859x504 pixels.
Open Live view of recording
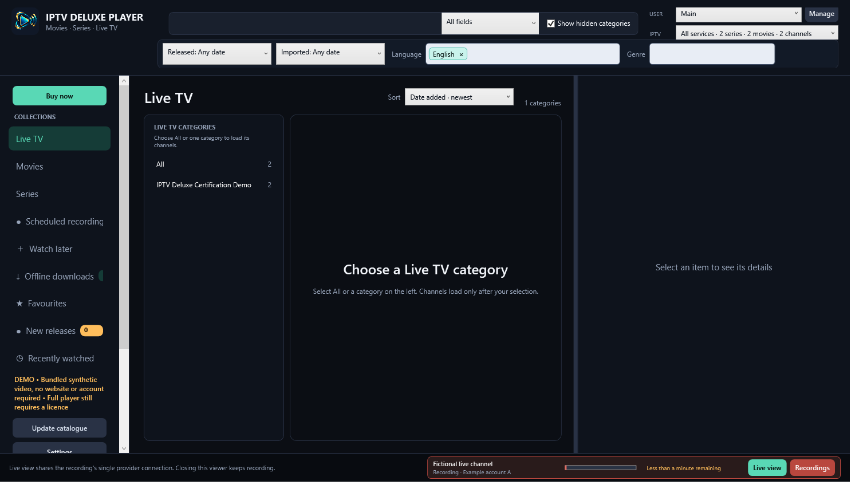click(767, 468)
